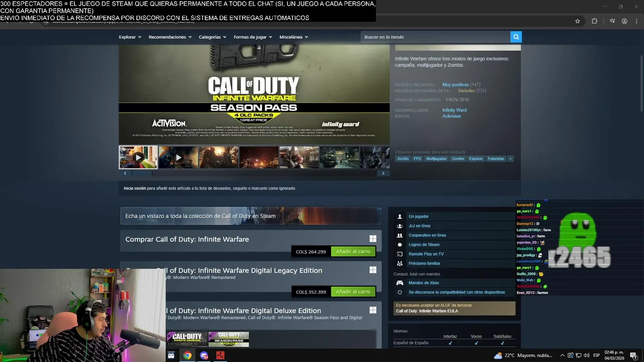Open the Chrome three-dot menu
Image resolution: width=644 pixels, height=362 pixels.
coord(637,21)
